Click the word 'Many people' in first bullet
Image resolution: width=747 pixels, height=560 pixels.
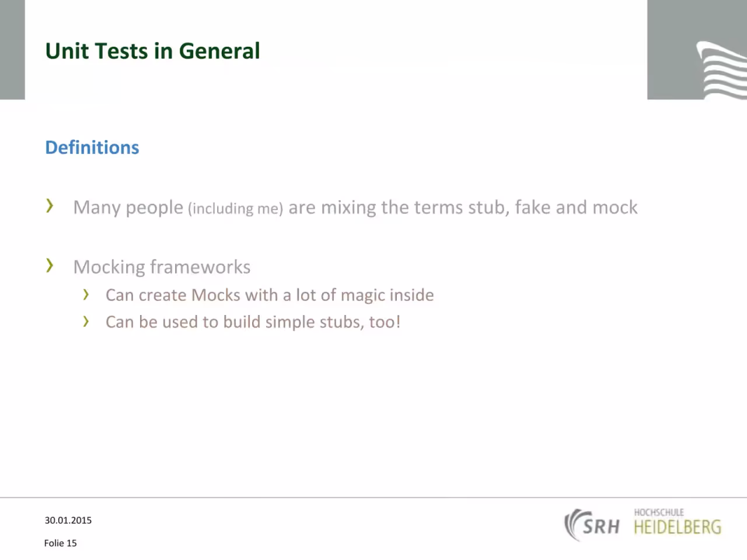click(x=128, y=208)
